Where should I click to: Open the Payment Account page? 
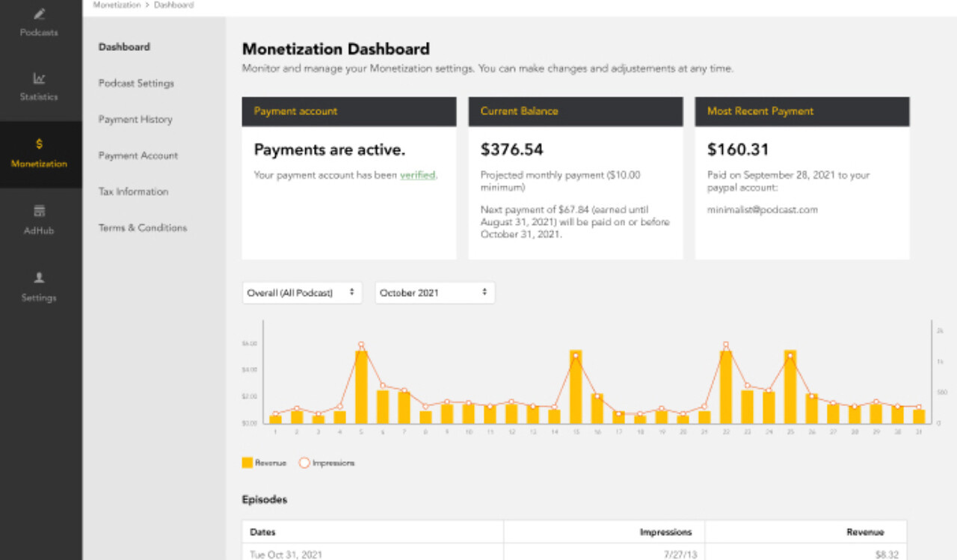tap(138, 156)
